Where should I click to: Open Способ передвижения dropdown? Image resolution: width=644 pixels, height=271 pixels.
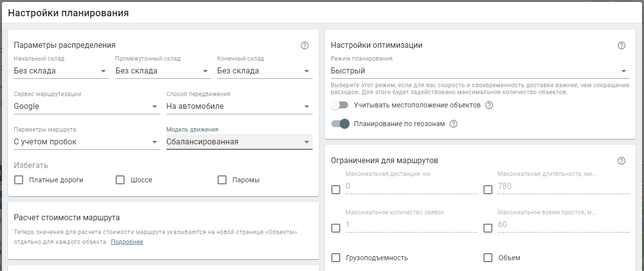click(x=239, y=106)
